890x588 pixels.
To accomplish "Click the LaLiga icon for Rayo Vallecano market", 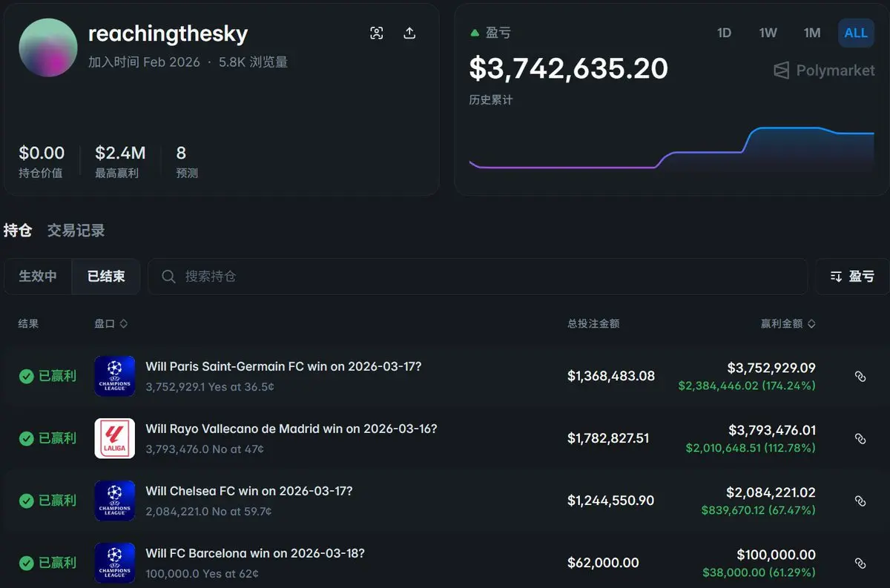I will 115,438.
